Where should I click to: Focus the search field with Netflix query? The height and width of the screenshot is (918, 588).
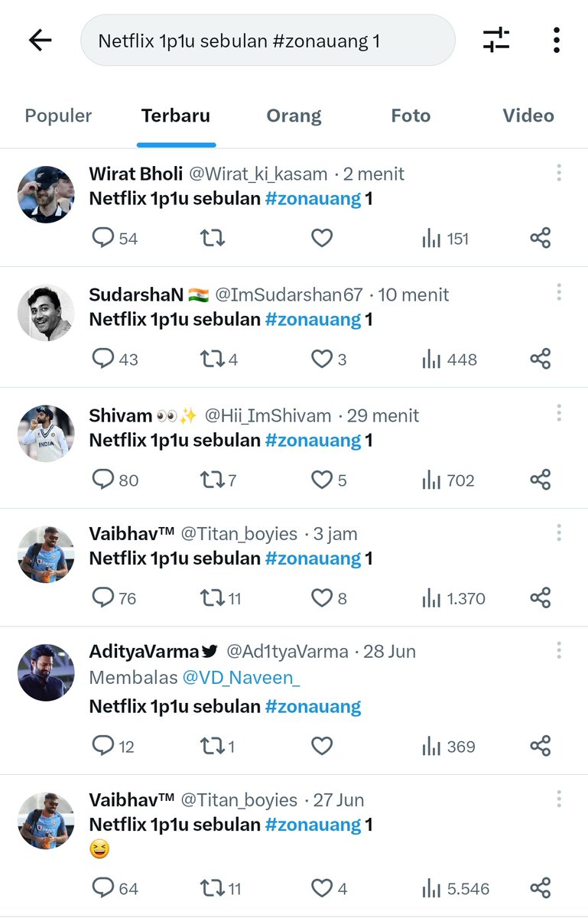(268, 41)
